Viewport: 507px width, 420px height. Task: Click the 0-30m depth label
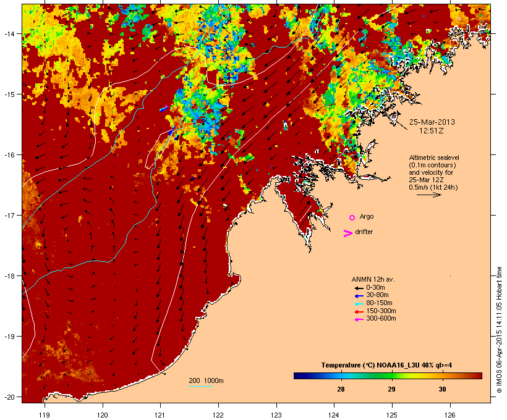coord(375,287)
